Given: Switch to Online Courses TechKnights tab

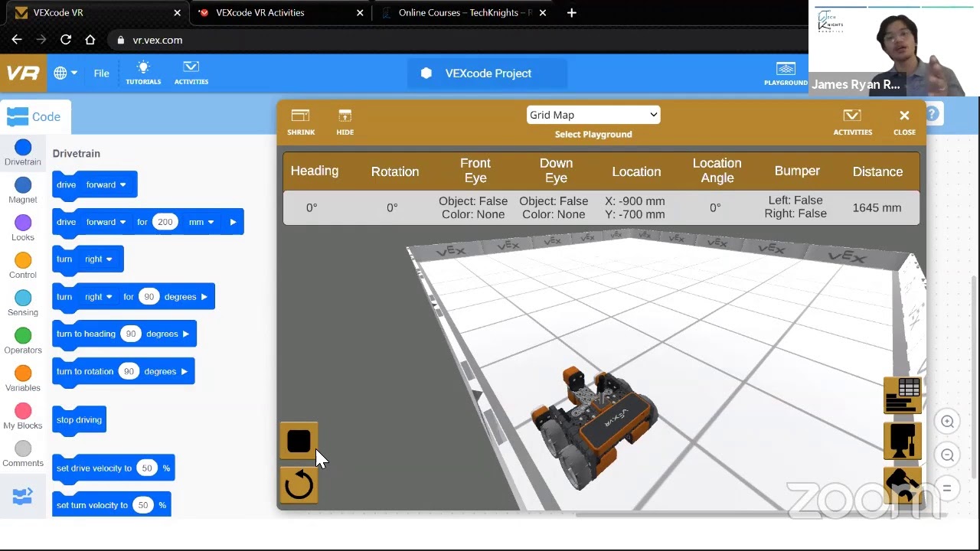Looking at the screenshot, I should [x=462, y=13].
